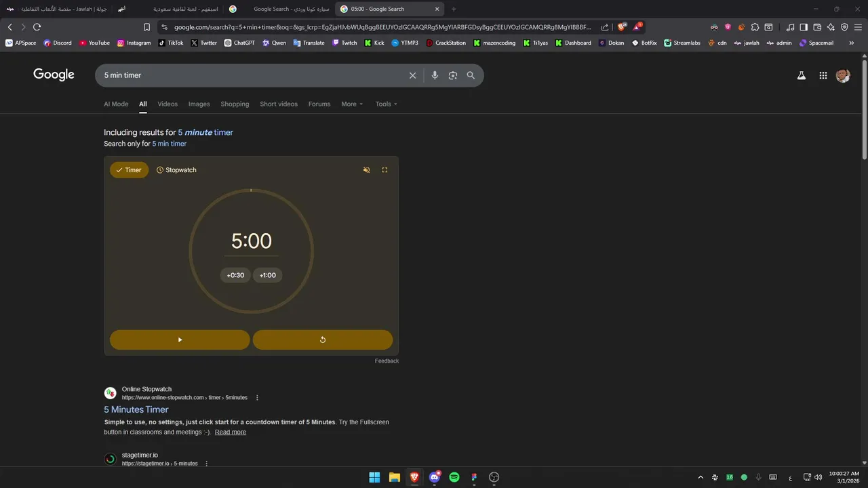Open the Streamlabs bookmark
Image resolution: width=868 pixels, height=488 pixels.
pyautogui.click(x=682, y=43)
